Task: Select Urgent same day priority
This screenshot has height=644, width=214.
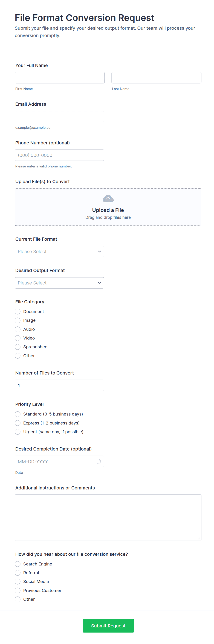Action: click(x=18, y=432)
